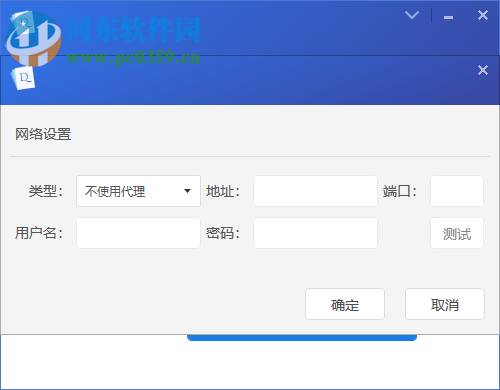Click the blue button behind dialog
The height and width of the screenshot is (390, 500).
(302, 337)
